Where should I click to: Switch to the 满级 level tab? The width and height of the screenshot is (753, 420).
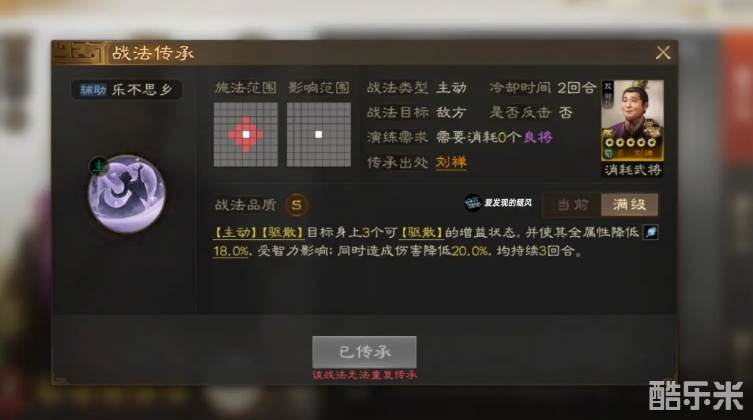pos(629,205)
